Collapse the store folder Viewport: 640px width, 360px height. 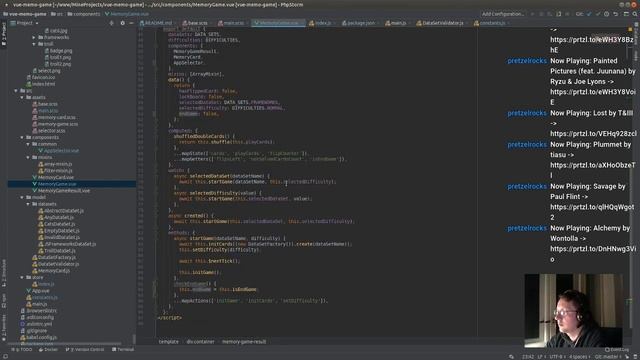(22, 278)
